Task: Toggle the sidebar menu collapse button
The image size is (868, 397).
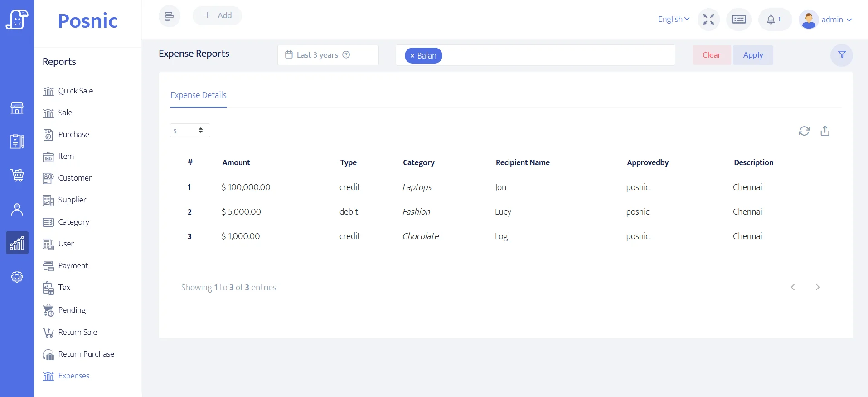Action: click(169, 16)
